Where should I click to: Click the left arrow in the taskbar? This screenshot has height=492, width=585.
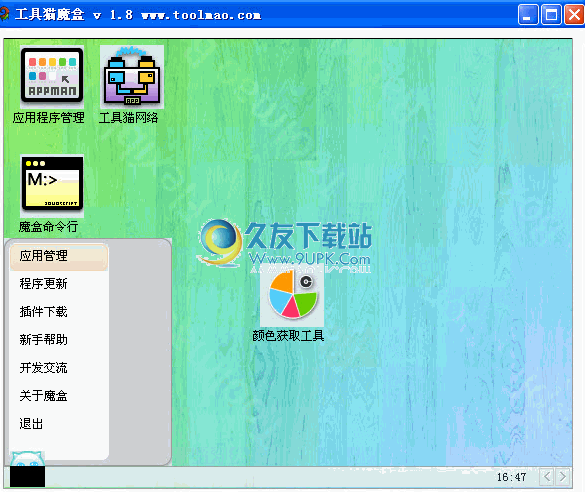(x=547, y=476)
